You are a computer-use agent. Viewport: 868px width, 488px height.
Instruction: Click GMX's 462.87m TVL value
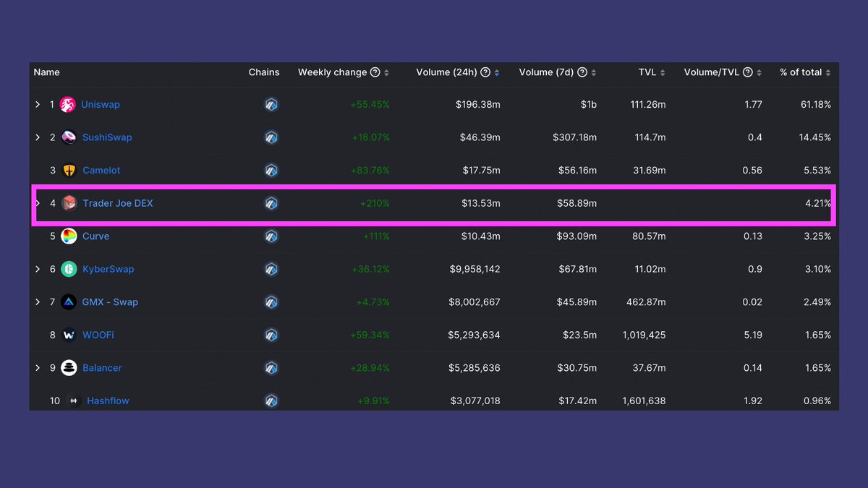646,302
